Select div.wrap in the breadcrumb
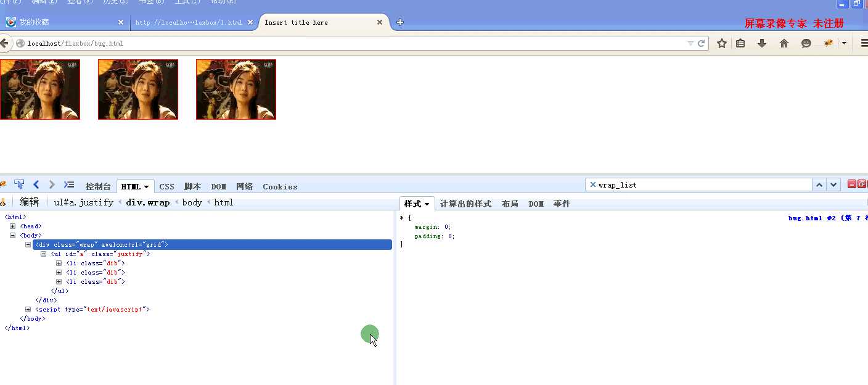868x385 pixels. tap(148, 202)
